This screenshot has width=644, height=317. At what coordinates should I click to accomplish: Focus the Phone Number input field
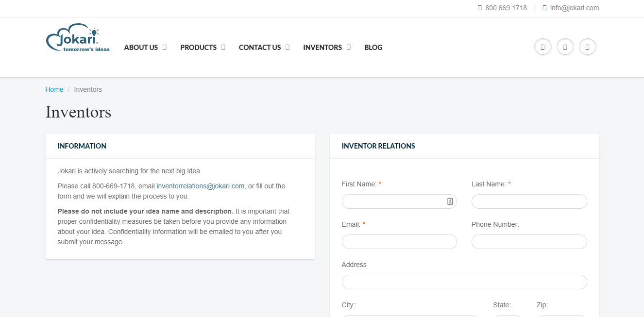(x=529, y=242)
